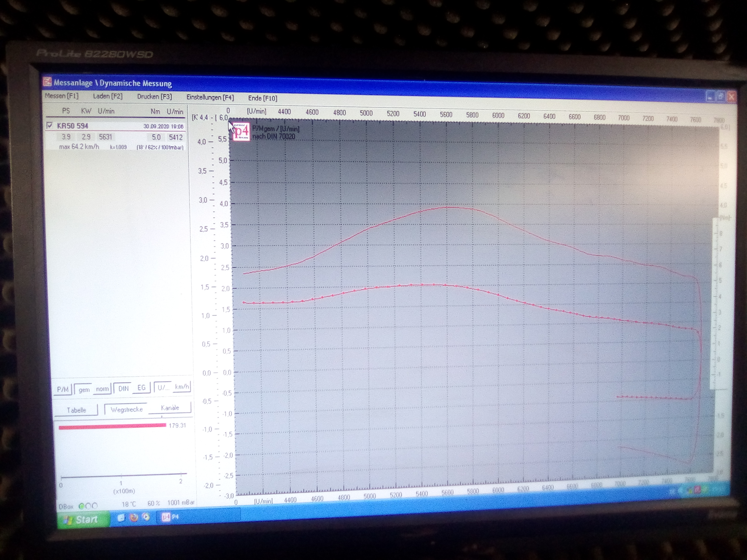Open Einstellungen [F4] menu

210,97
